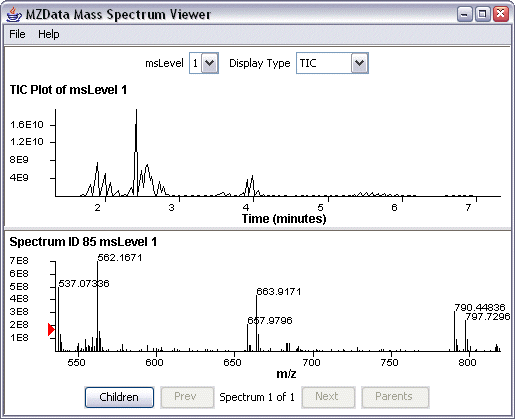This screenshot has height=419, width=515.
Task: Click the Children button
Action: (x=119, y=397)
